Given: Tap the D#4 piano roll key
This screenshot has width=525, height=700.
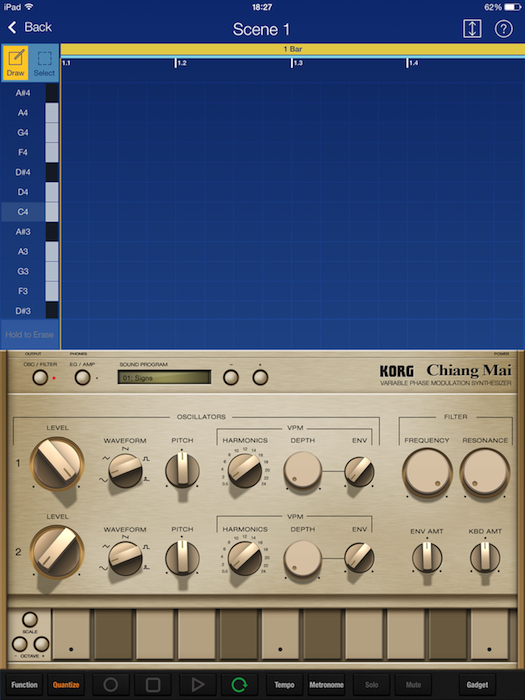Looking at the screenshot, I should tap(29, 172).
